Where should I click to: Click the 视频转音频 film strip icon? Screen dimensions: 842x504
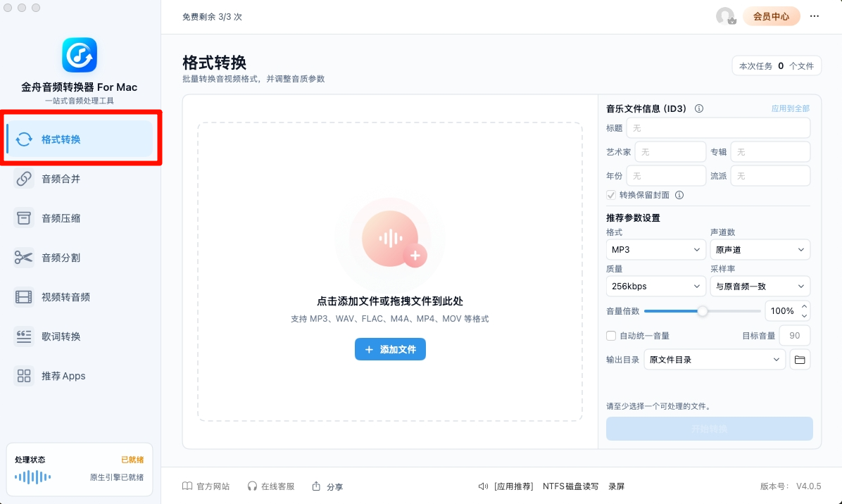coord(24,297)
